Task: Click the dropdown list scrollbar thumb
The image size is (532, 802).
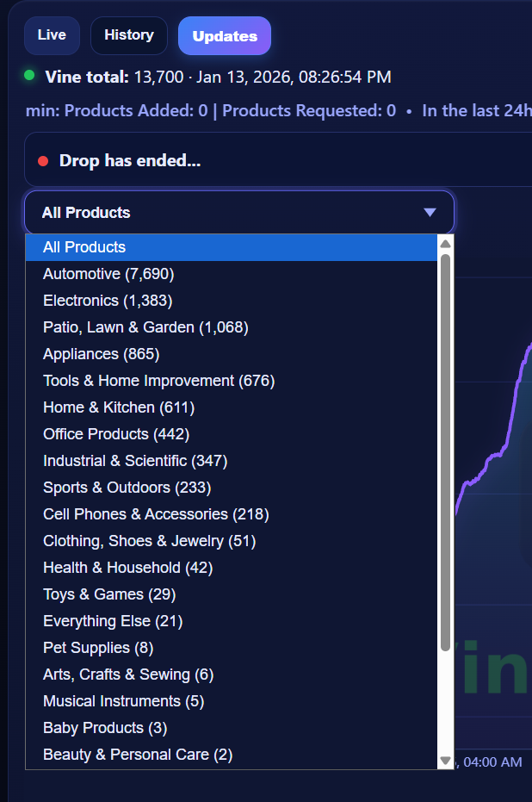Action: (445, 452)
